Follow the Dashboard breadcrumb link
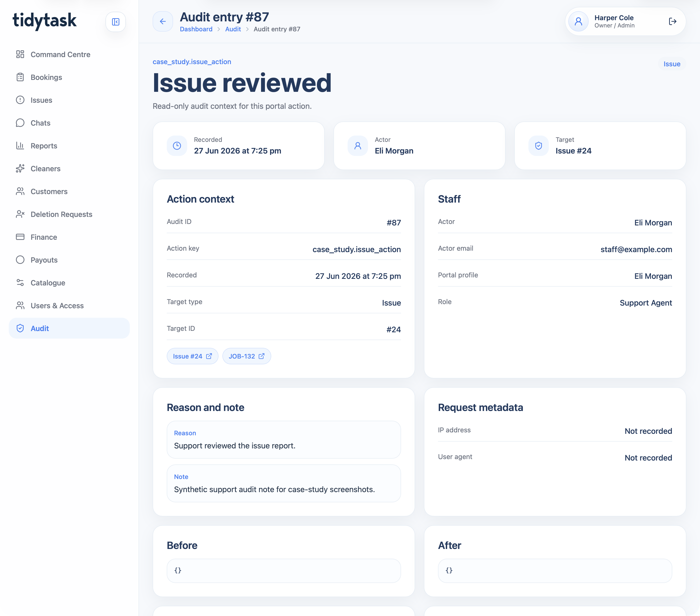The width and height of the screenshot is (700, 616). pos(196,29)
